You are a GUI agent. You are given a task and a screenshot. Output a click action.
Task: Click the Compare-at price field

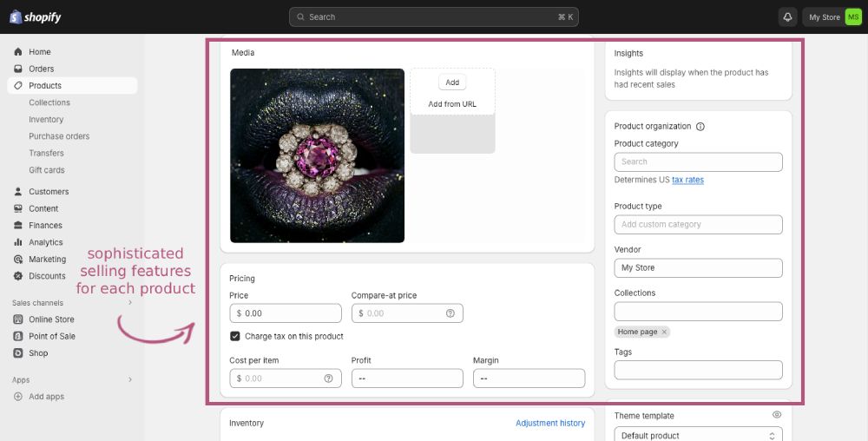coord(407,313)
